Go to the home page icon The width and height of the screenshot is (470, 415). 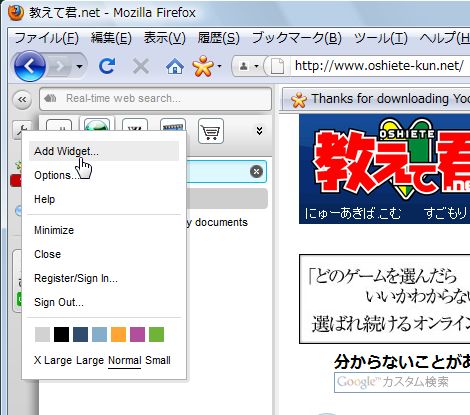(175, 66)
